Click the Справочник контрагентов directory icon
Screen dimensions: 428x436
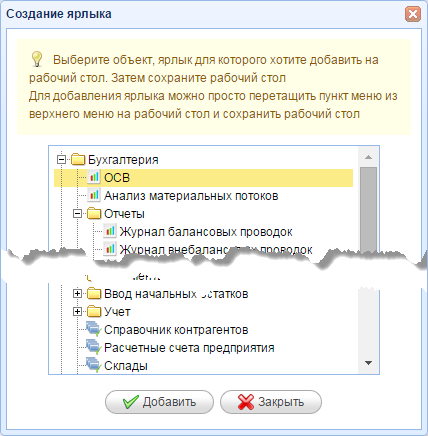[x=94, y=329]
